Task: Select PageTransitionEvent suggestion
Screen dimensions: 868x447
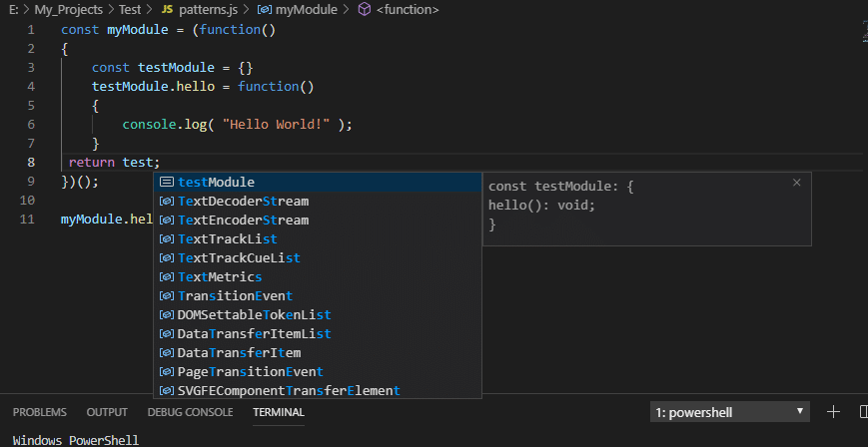Action: tap(318, 371)
